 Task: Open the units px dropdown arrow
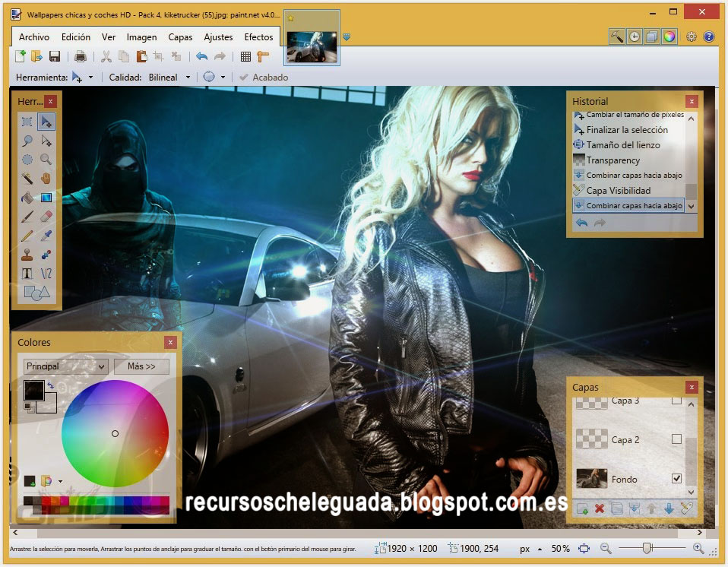pyautogui.click(x=540, y=549)
